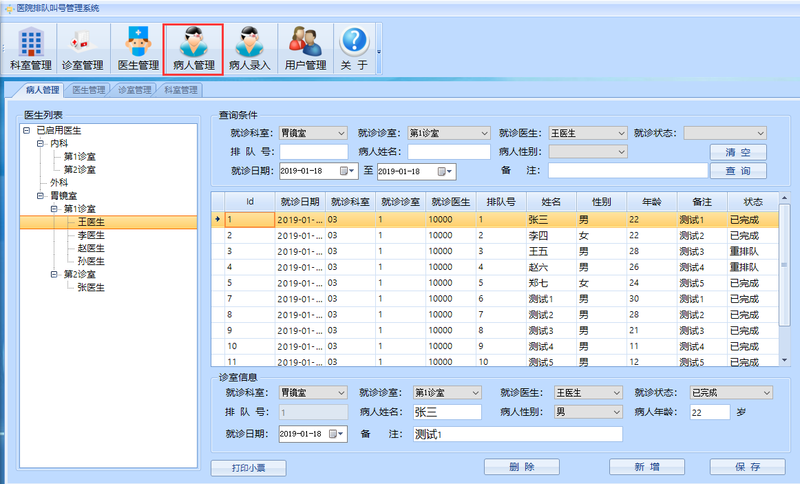Switch to the 病人管理 tab
Screen dimensions: 800x484
[42, 90]
